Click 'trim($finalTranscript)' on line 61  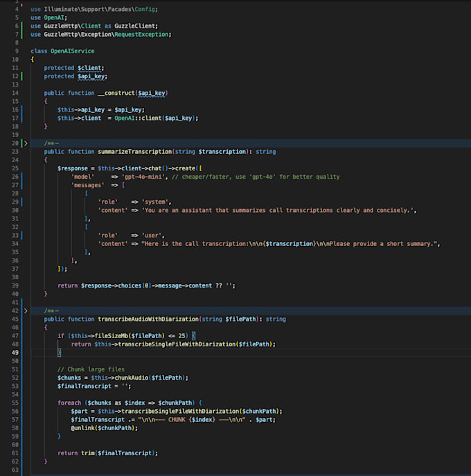(118, 453)
